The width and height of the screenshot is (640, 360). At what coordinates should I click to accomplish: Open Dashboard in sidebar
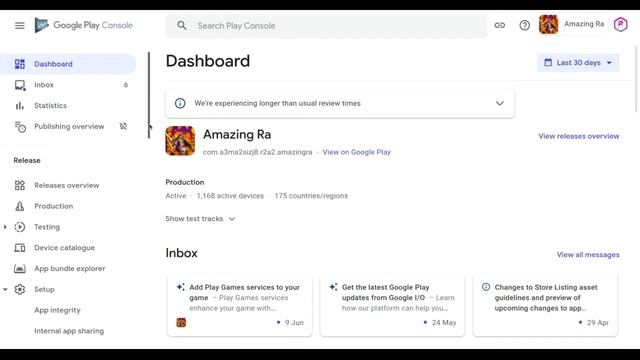pos(68,64)
